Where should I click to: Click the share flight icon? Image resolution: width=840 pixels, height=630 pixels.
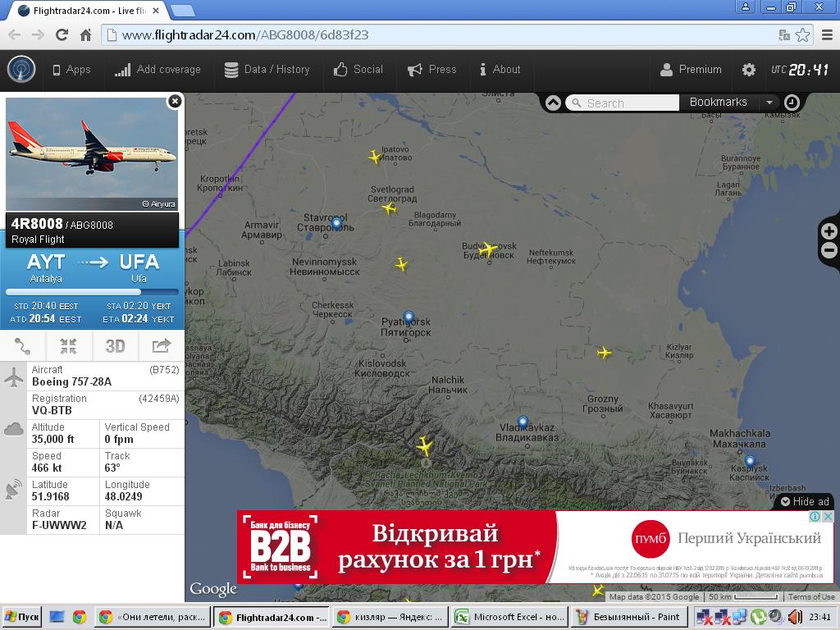(x=162, y=346)
